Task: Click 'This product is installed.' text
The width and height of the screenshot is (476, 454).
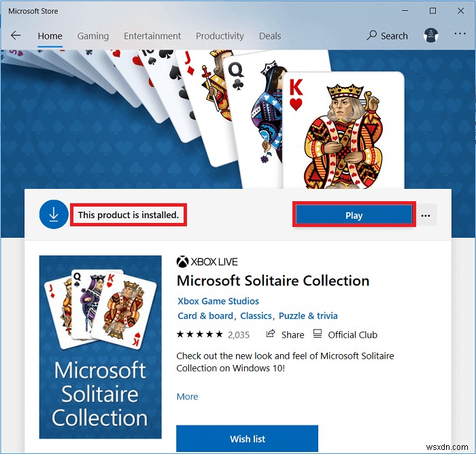Action: point(128,215)
